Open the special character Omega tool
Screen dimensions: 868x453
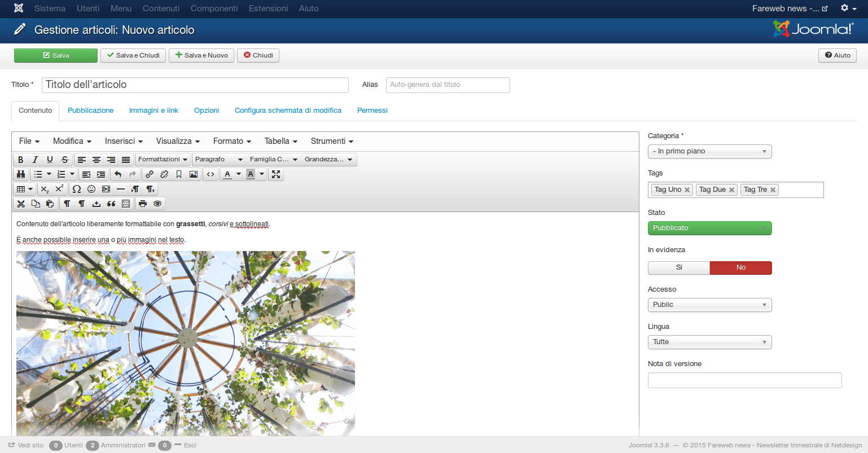[x=77, y=189]
